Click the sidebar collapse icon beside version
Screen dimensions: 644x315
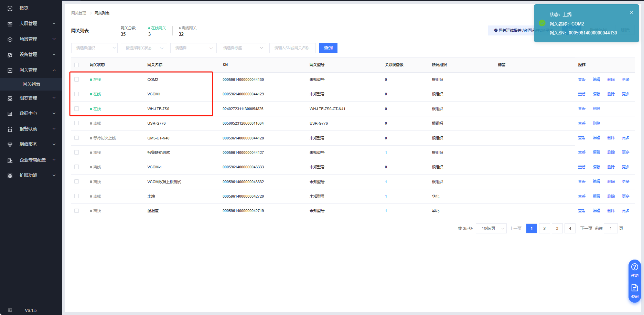(x=10, y=310)
